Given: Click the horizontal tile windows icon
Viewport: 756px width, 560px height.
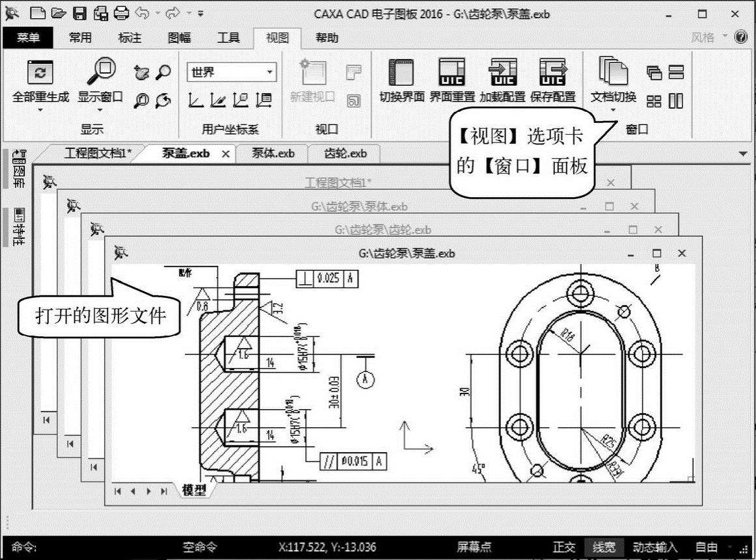Looking at the screenshot, I should point(676,72).
